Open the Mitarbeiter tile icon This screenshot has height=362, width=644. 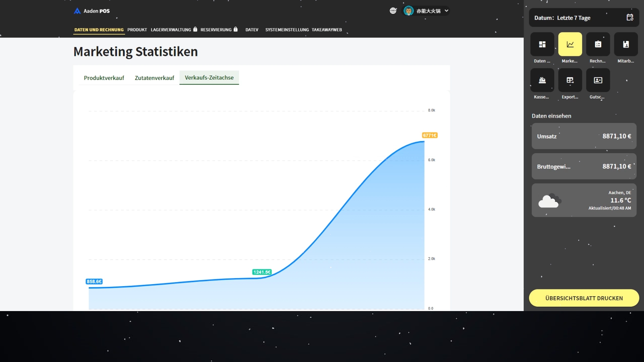626,44
